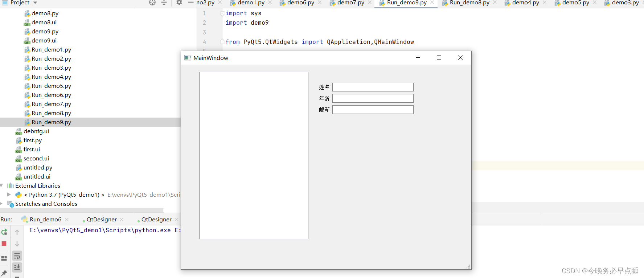Click the 姓名 input field in MainWindow

373,87
